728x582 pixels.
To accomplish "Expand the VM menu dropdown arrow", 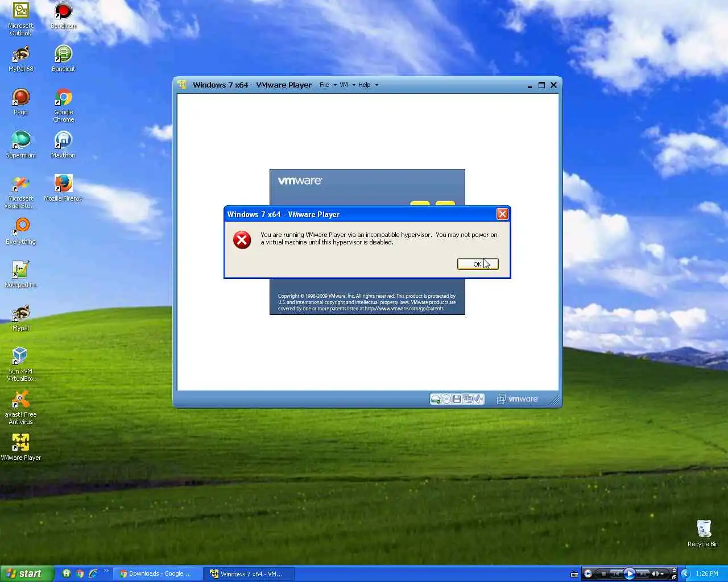I will [x=354, y=85].
